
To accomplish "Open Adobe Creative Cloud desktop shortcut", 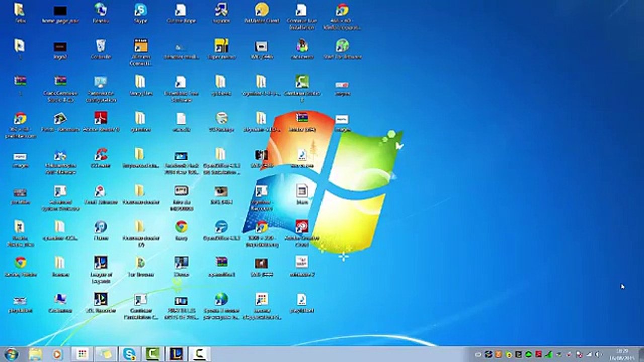I will point(301,234).
